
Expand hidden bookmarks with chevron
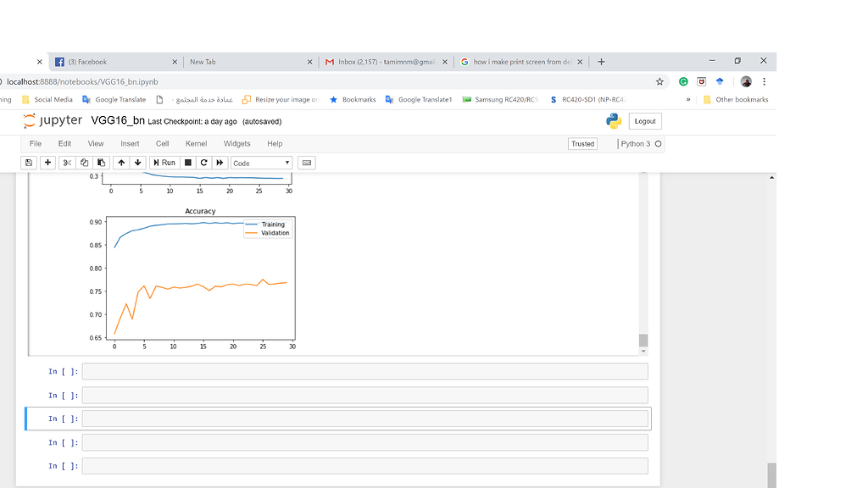pos(688,99)
